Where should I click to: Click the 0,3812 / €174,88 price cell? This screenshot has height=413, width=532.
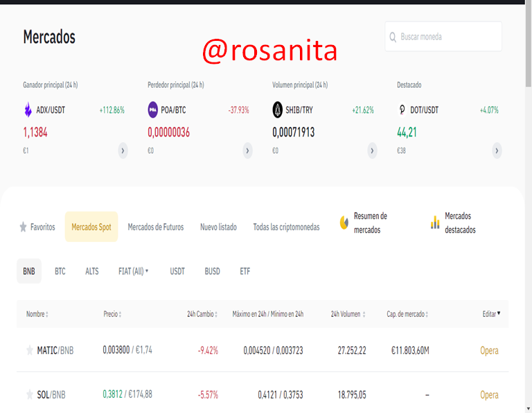(127, 394)
